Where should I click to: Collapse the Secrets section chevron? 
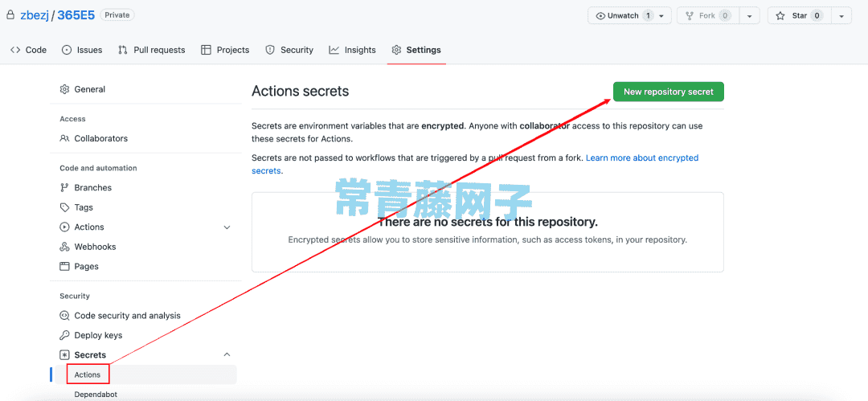click(227, 354)
